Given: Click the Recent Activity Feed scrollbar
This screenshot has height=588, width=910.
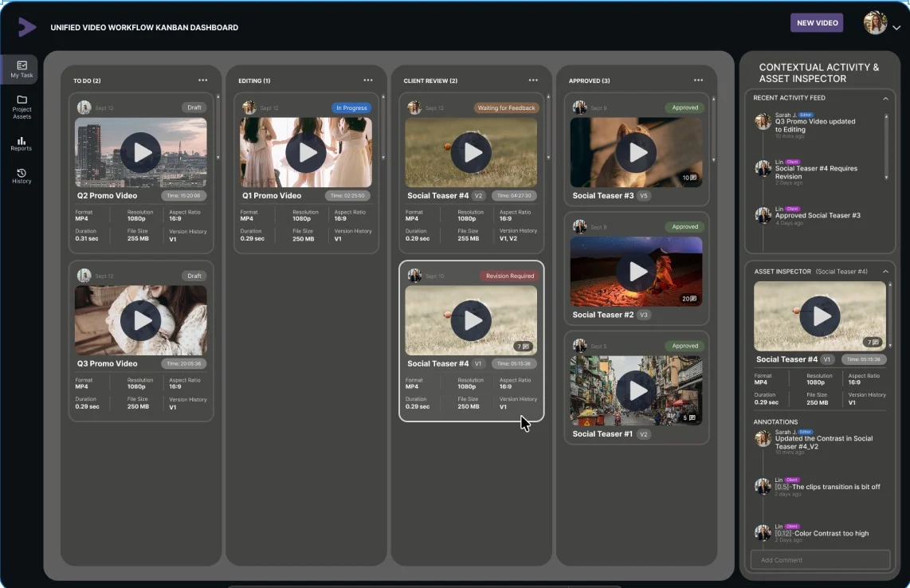Looking at the screenshot, I should click(885, 147).
